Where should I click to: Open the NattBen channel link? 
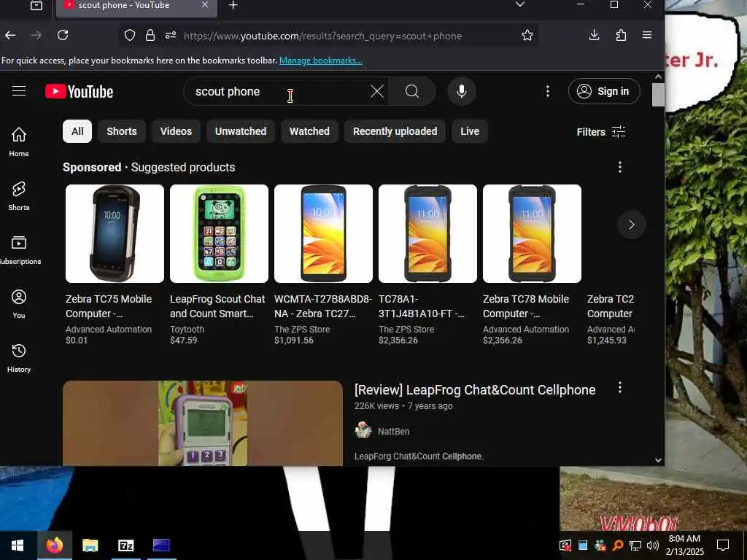point(393,432)
